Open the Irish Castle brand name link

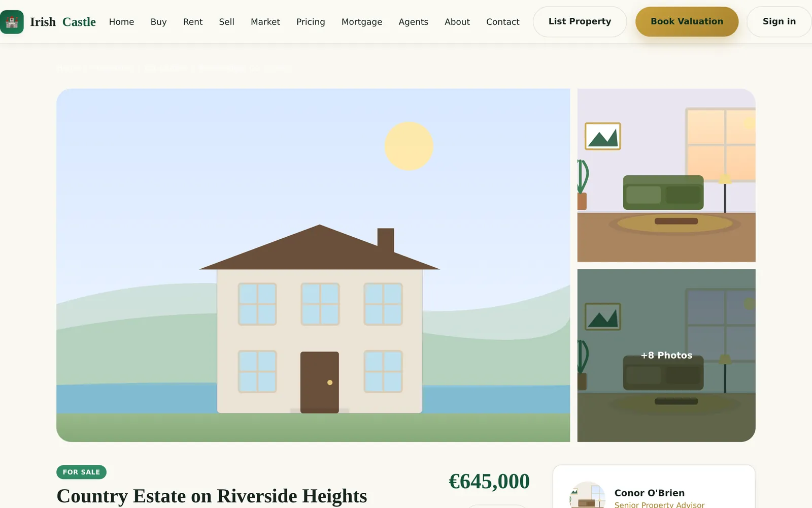[63, 22]
